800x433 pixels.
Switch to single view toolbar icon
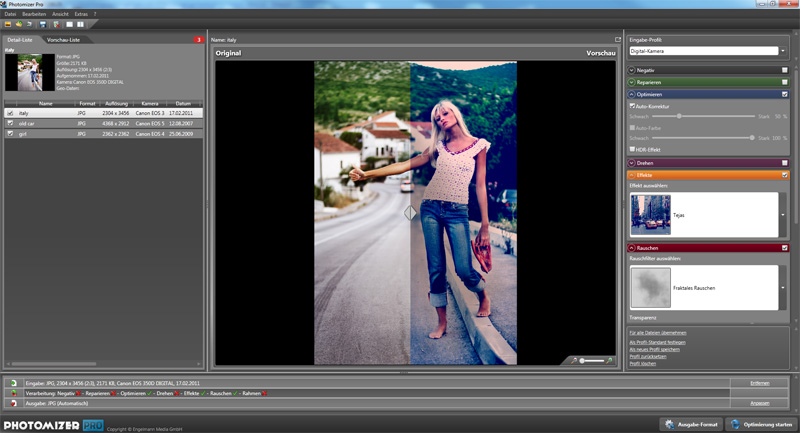pos(69,24)
